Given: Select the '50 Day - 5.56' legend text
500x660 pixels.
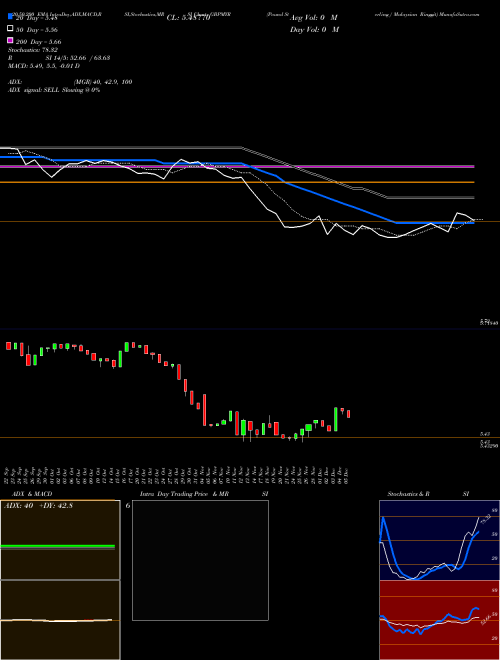Looking at the screenshot, I should pyautogui.click(x=37, y=30).
